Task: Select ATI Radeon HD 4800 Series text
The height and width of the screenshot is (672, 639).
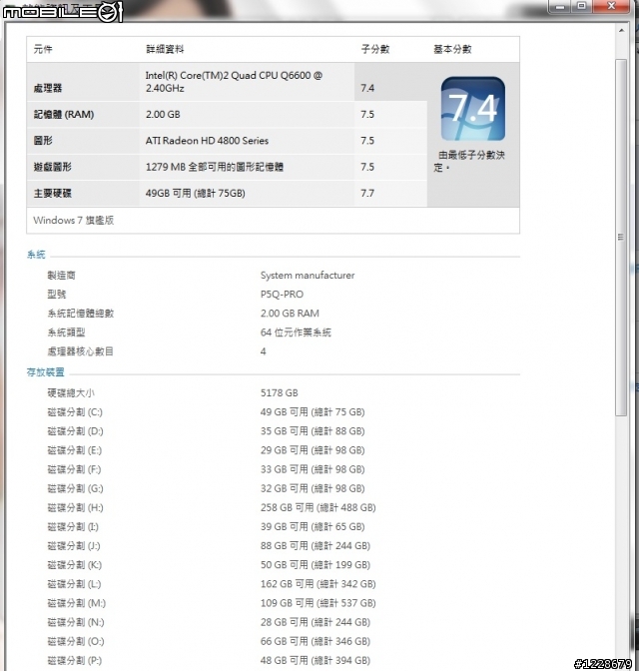Action: pos(207,141)
